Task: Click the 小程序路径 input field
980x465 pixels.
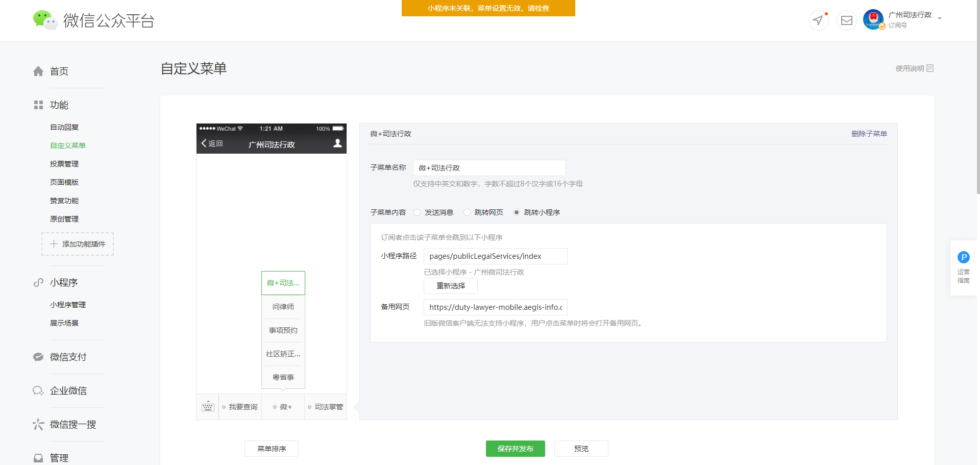Action: [496, 256]
